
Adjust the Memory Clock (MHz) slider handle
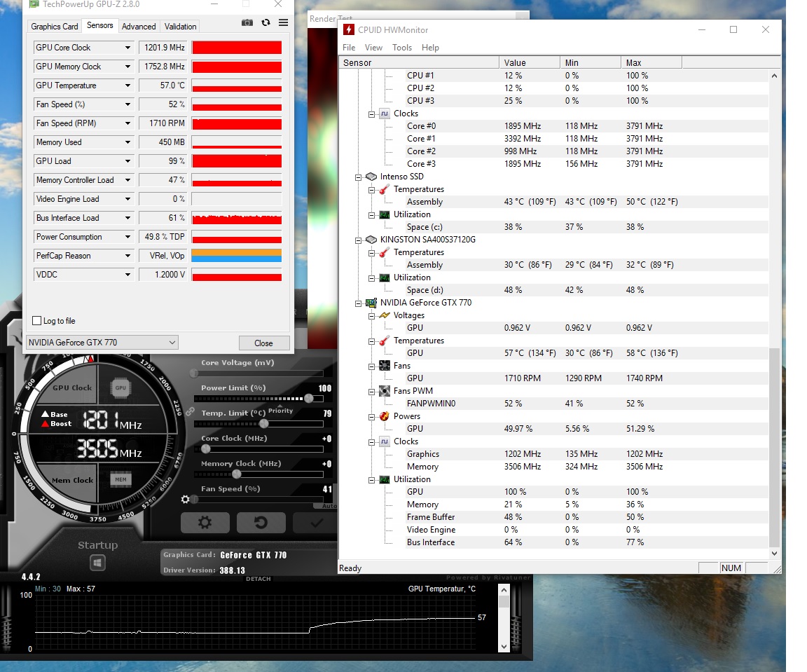[x=237, y=474]
